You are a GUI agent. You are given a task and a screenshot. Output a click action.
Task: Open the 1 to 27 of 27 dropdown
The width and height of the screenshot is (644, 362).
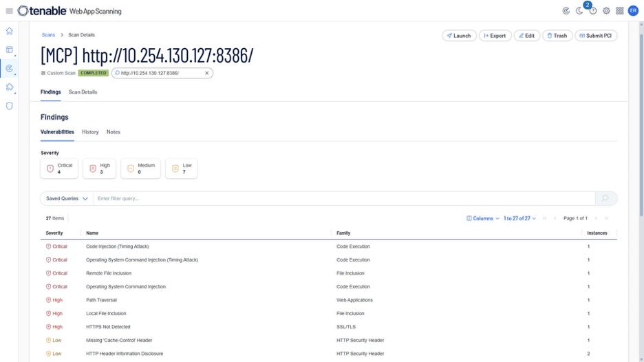tap(519, 218)
